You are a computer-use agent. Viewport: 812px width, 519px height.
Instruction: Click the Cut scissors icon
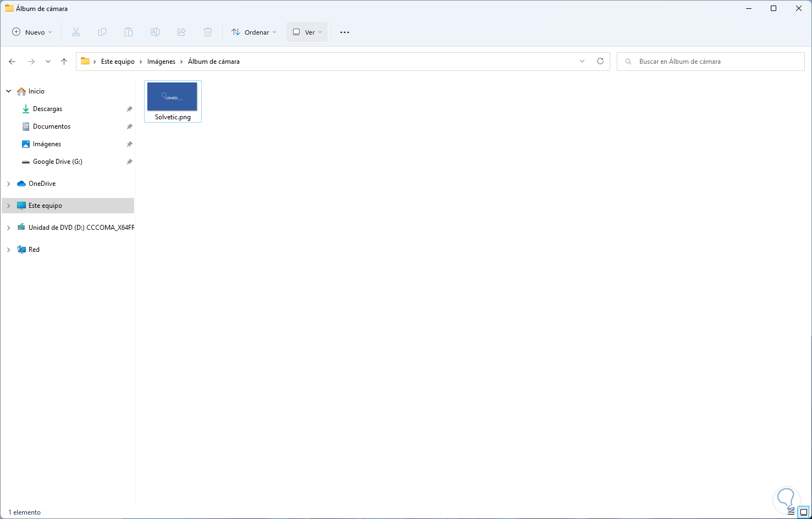(76, 32)
